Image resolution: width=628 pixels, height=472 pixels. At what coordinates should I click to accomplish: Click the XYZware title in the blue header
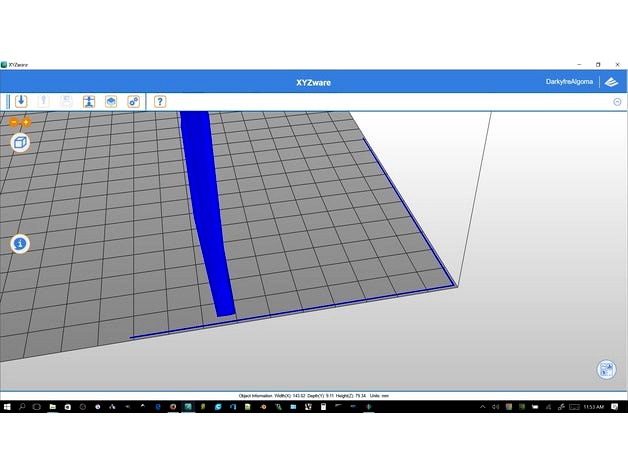314,83
